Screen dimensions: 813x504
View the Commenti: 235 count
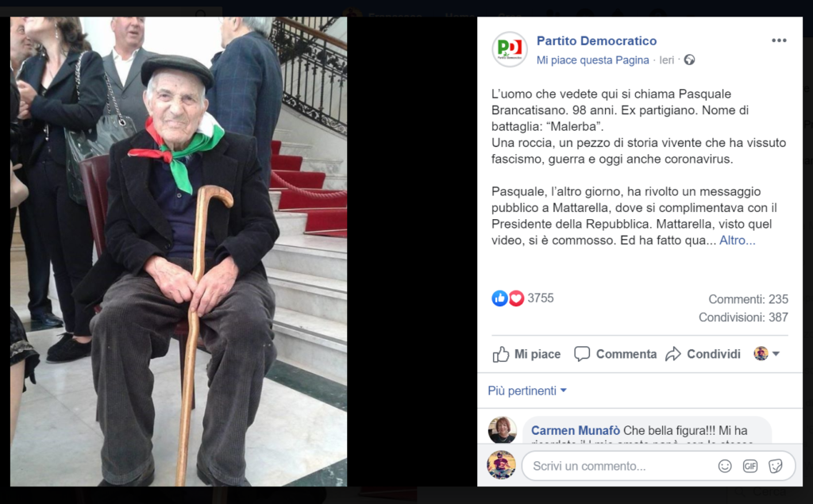tap(748, 299)
